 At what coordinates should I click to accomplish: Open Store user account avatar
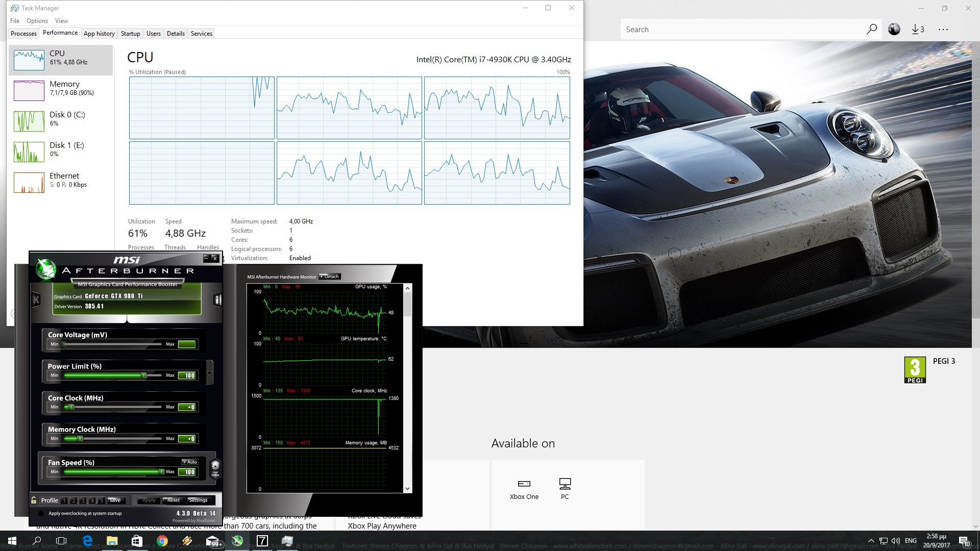[x=894, y=29]
